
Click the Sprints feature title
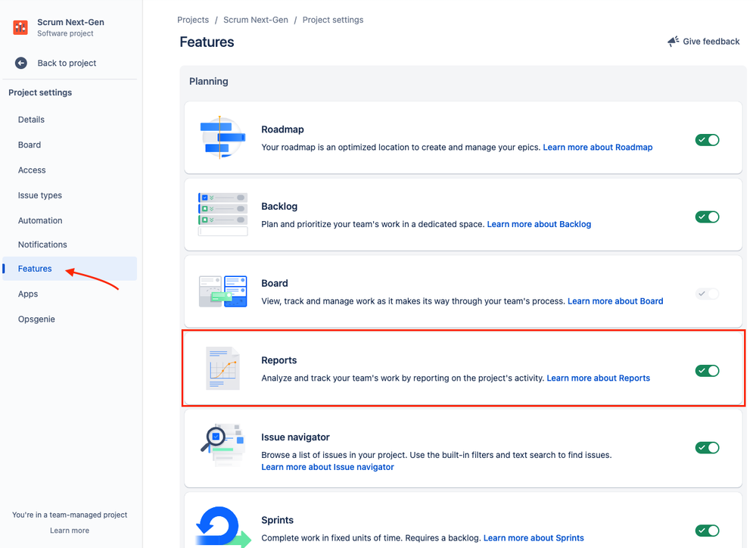[277, 520]
